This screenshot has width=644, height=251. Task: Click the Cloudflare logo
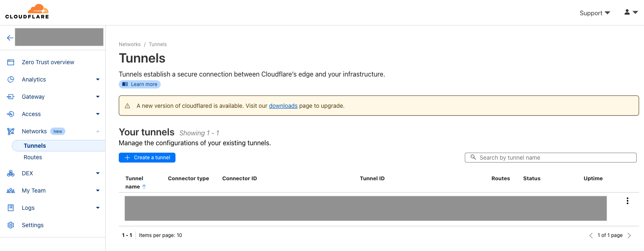click(x=27, y=12)
